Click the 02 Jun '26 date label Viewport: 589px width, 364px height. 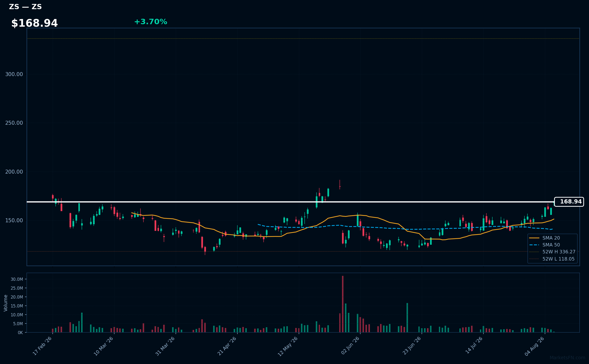(350, 346)
